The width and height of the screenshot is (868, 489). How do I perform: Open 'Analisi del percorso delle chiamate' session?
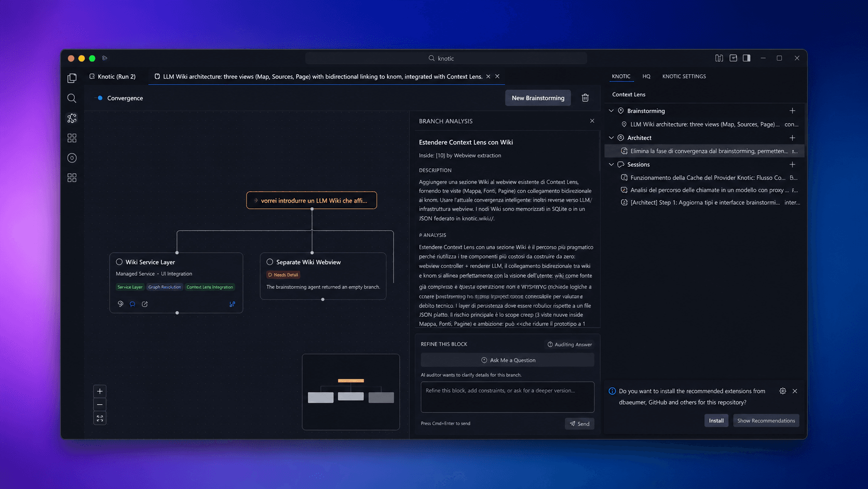pyautogui.click(x=704, y=190)
